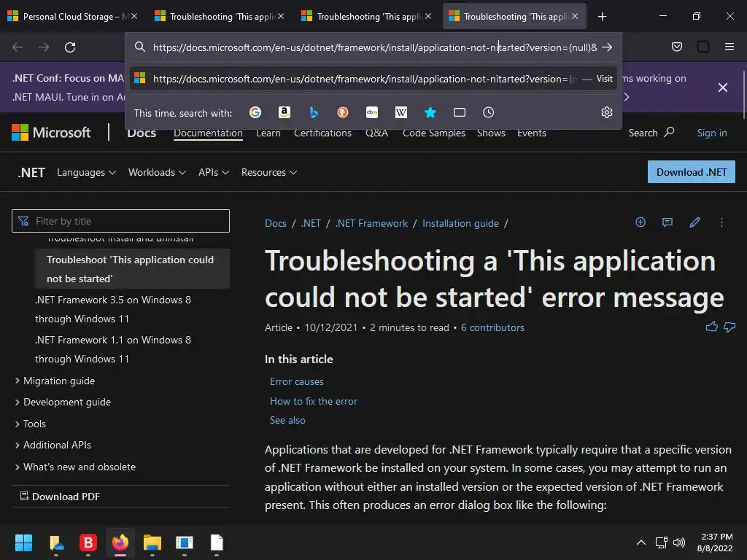Open the APIs dropdown menu

[214, 172]
